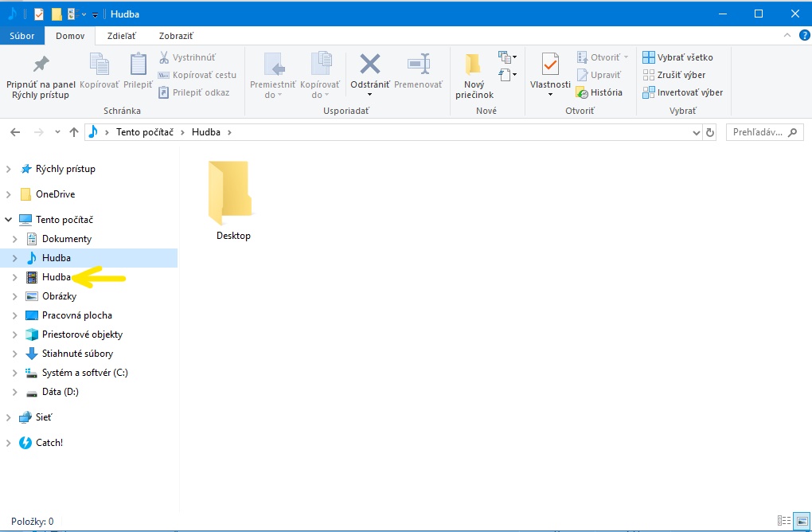Select Obrázky in navigation pane

(x=59, y=296)
